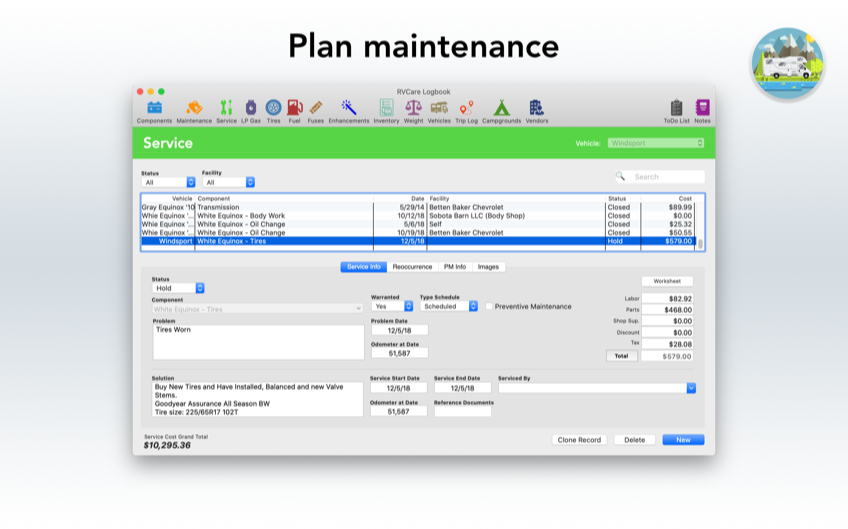
Task: Open the Notes notebook icon
Action: click(702, 109)
